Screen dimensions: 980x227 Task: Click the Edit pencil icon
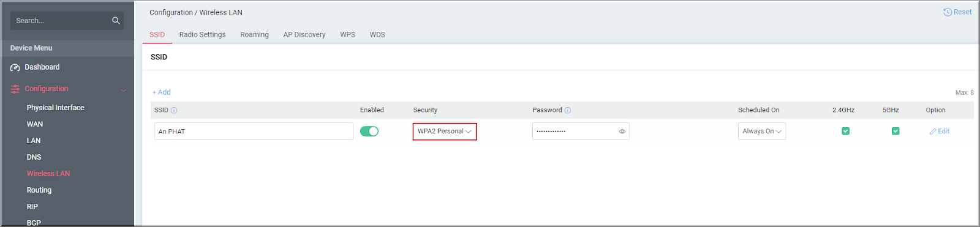[x=933, y=132]
